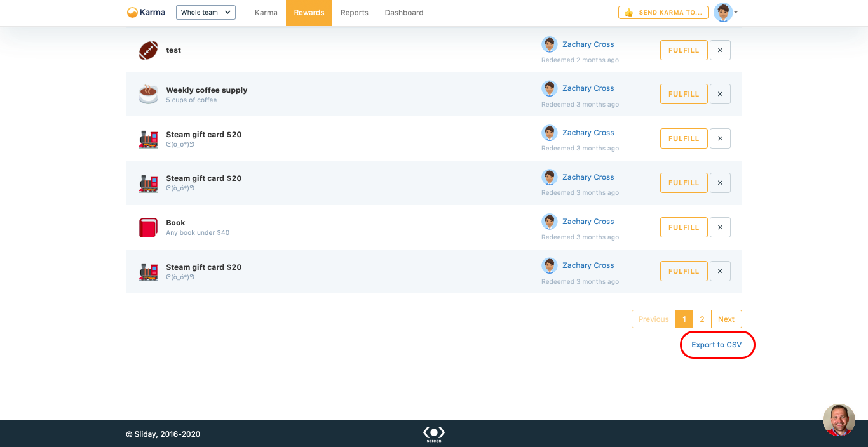Viewport: 868px width, 447px height.
Task: Click 'Redeemed 2 months ago' text
Action: coord(580,60)
